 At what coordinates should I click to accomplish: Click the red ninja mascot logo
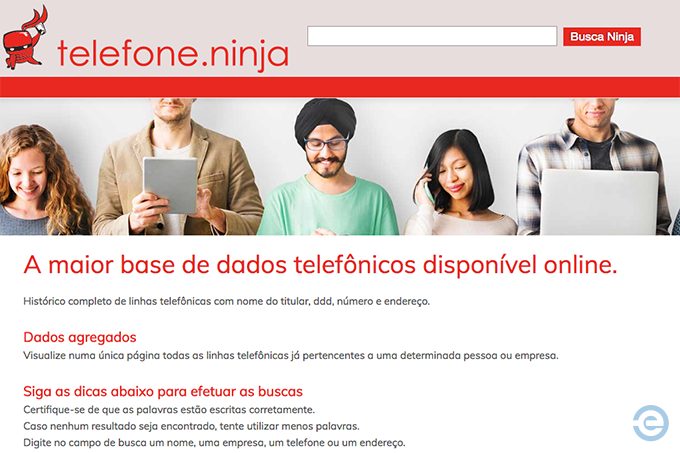[25, 38]
